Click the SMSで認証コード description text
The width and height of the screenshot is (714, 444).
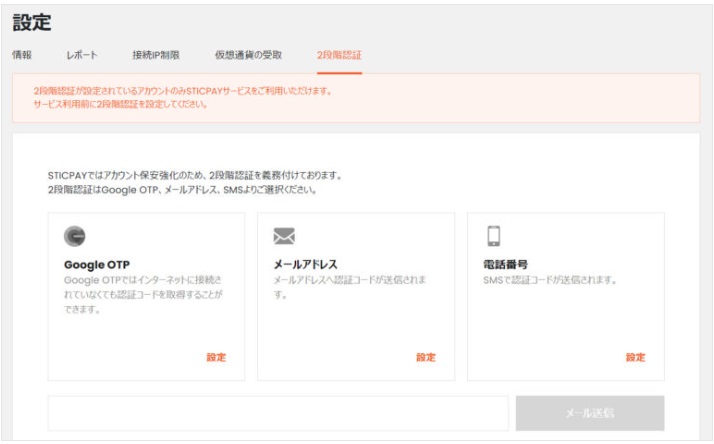(550, 280)
